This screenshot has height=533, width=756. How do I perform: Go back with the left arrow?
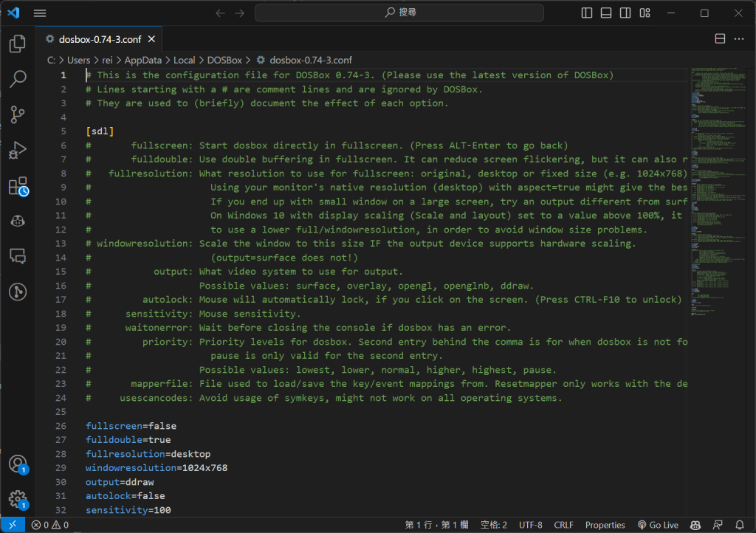[220, 13]
